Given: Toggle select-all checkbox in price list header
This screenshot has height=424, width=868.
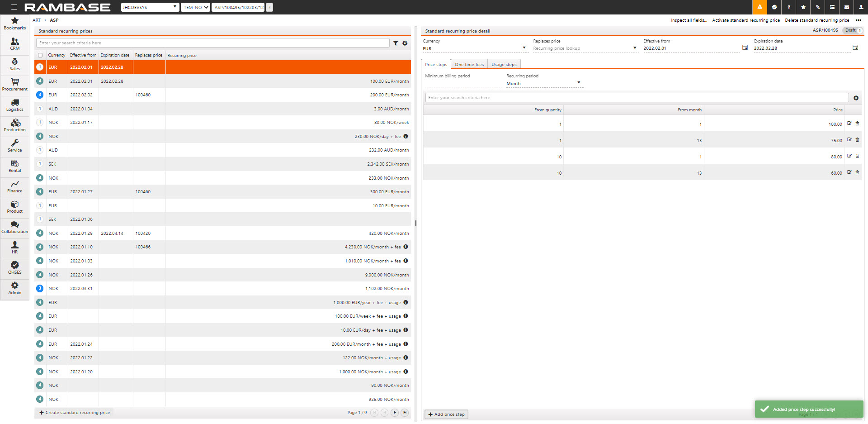Looking at the screenshot, I should tap(40, 55).
